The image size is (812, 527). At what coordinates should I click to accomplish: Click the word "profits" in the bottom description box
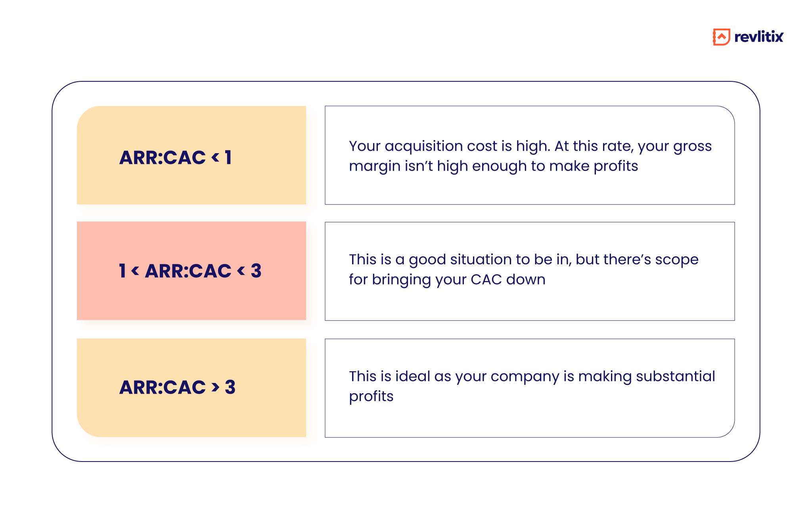(371, 396)
